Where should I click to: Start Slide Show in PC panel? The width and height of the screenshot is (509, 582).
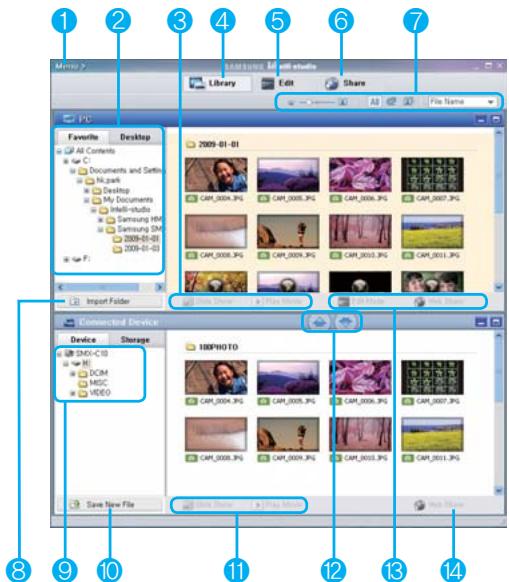[208, 301]
